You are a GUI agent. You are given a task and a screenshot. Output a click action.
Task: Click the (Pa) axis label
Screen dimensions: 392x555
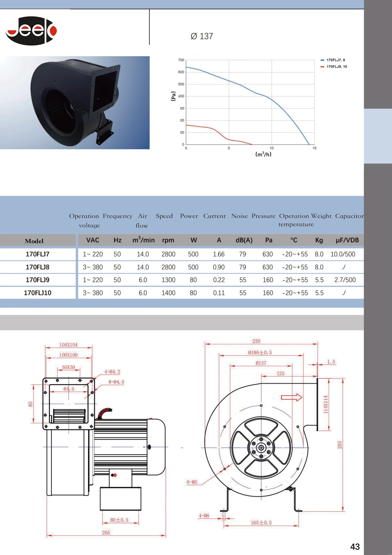point(173,96)
